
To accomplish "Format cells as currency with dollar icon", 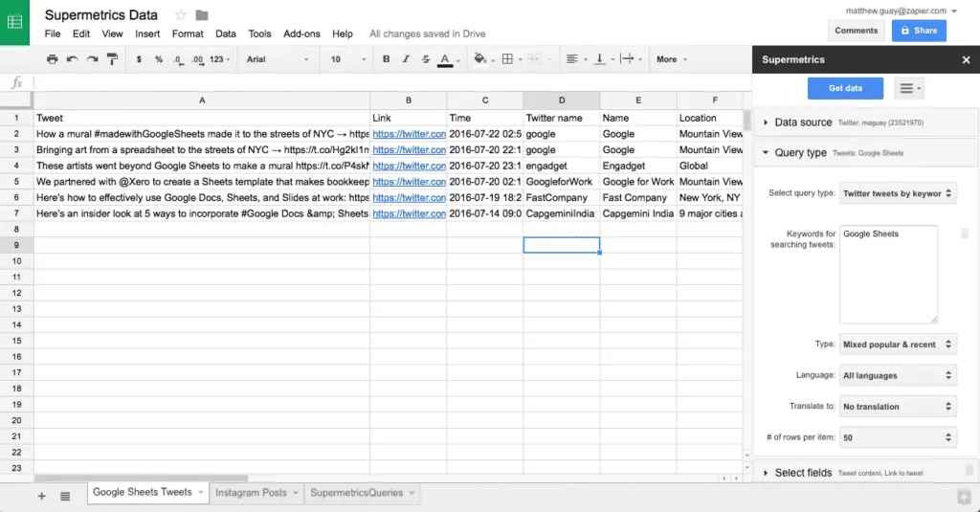I will point(140,59).
